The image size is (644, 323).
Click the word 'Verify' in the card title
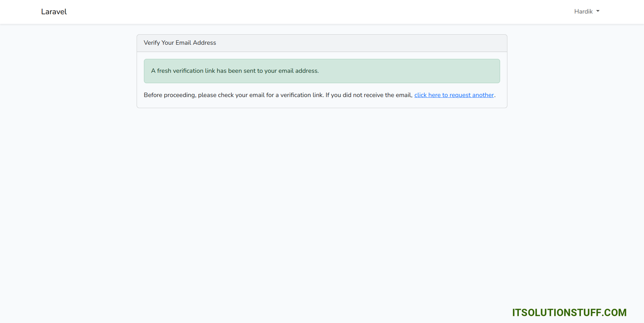click(x=152, y=43)
